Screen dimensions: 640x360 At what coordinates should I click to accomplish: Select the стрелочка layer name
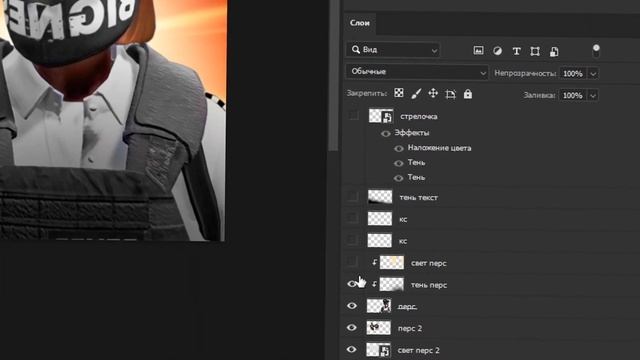point(419,117)
